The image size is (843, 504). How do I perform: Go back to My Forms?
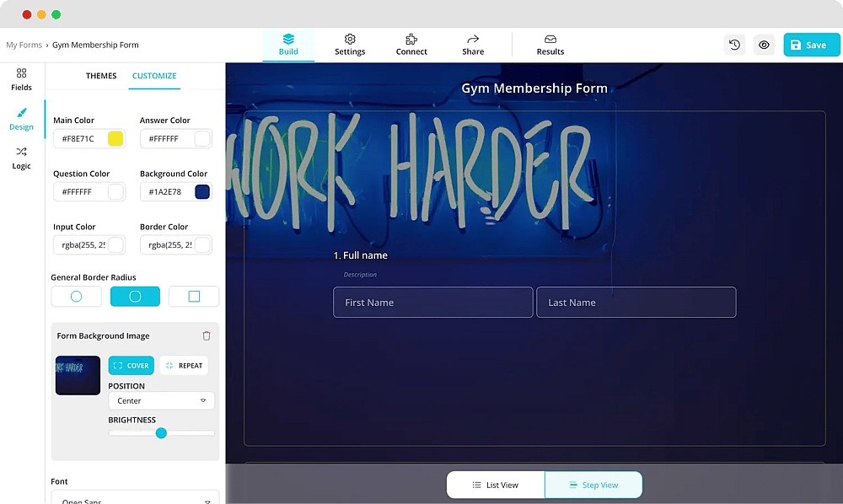24,45
